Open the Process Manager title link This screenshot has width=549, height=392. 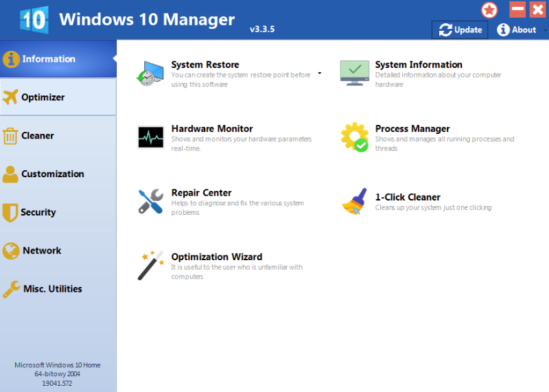(x=412, y=128)
